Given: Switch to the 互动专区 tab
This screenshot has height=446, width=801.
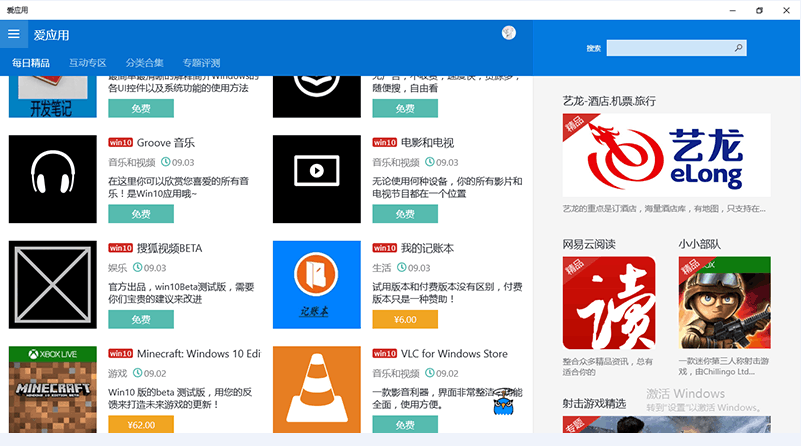Looking at the screenshot, I should (x=87, y=63).
